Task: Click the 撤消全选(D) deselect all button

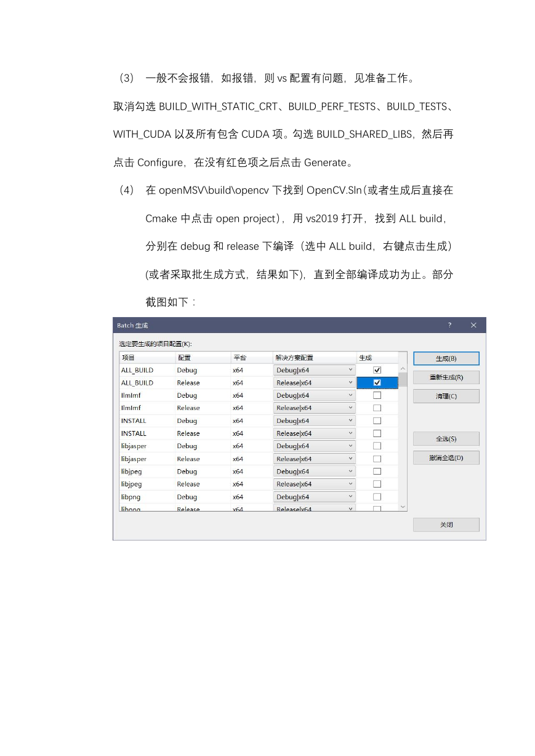Action: pyautogui.click(x=446, y=457)
